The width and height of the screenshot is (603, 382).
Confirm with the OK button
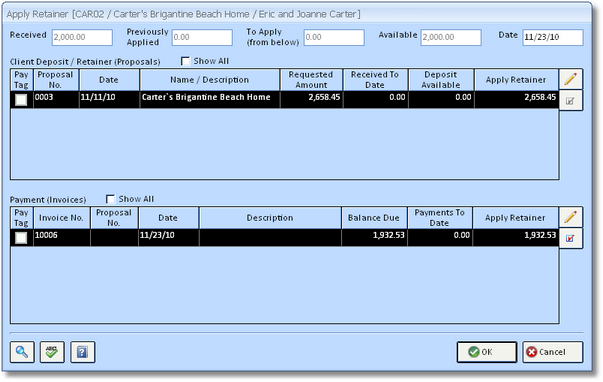486,352
